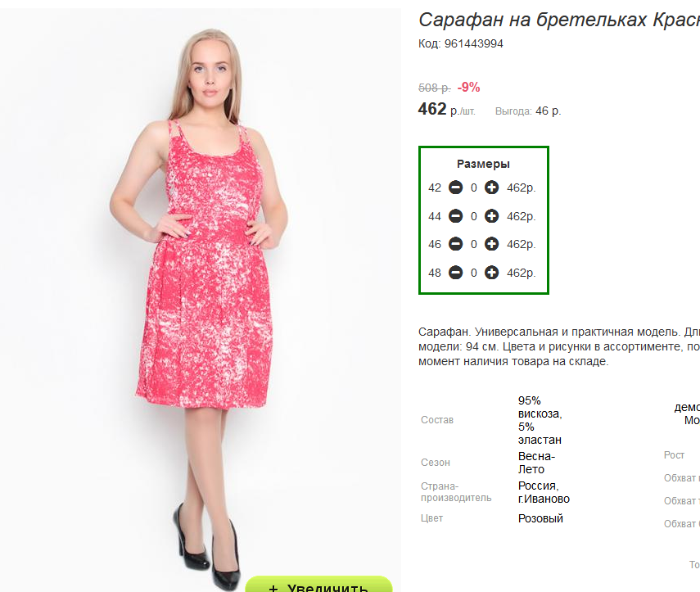Screen dimensions: 700x592
Task: Click the green Увеличить zoom button
Action: point(318,585)
